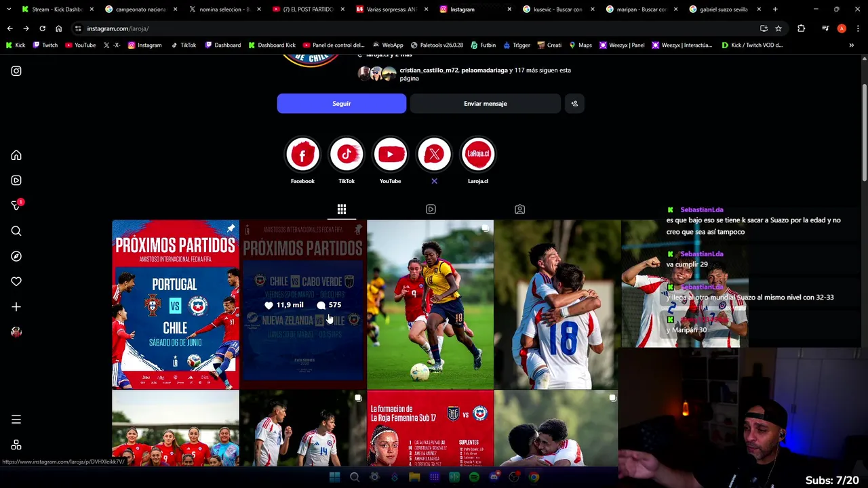Open the X story highlight
The image size is (868, 488).
[x=434, y=155]
